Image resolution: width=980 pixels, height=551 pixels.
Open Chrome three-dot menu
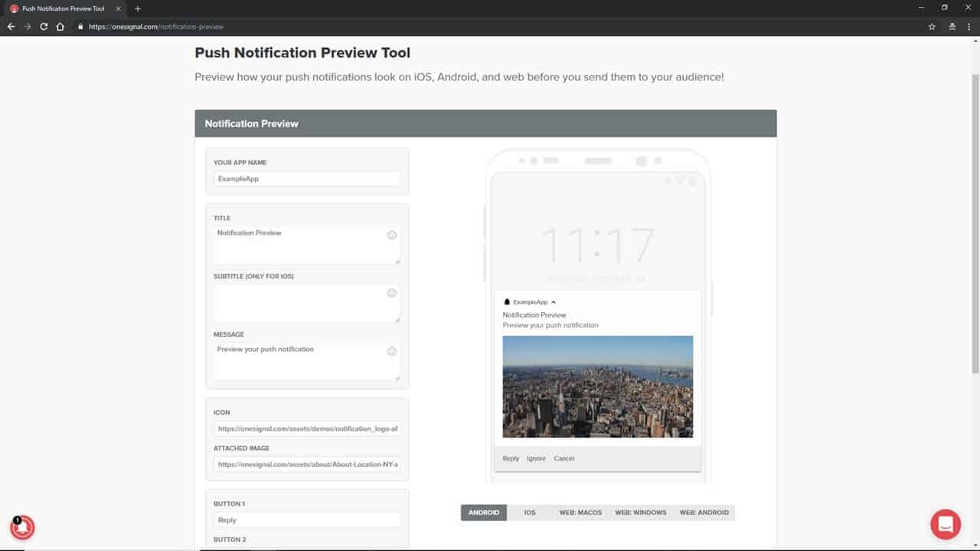(x=969, y=27)
